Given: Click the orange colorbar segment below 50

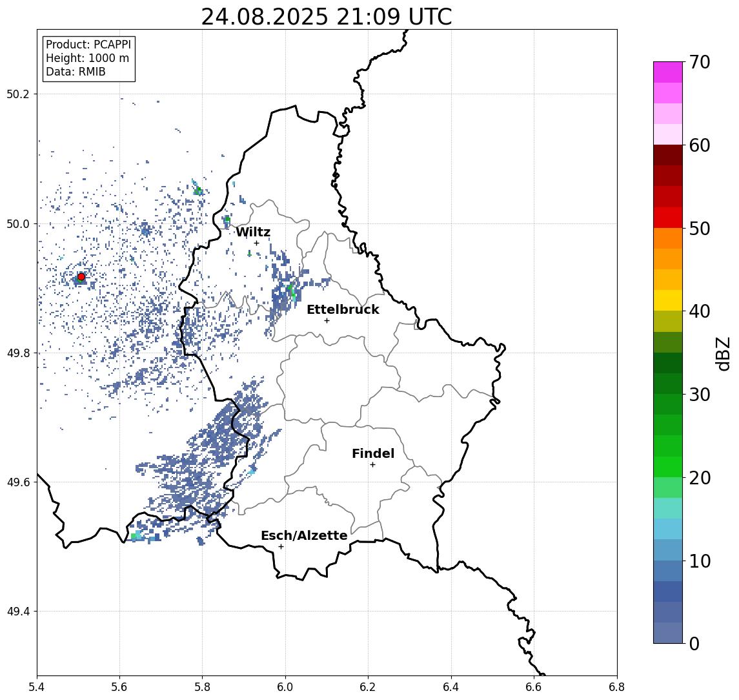Looking at the screenshot, I should click(668, 238).
